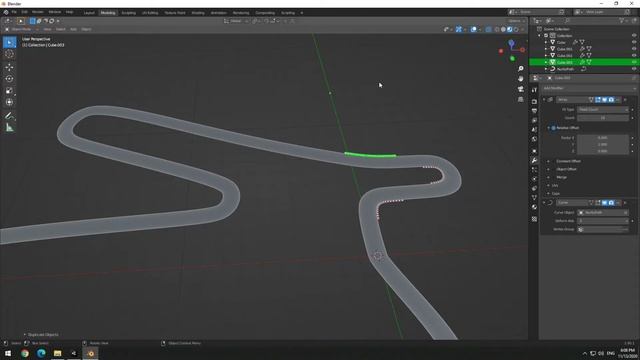Open the Object Mode dropdown
This screenshot has height=360, width=640.
(21, 29)
